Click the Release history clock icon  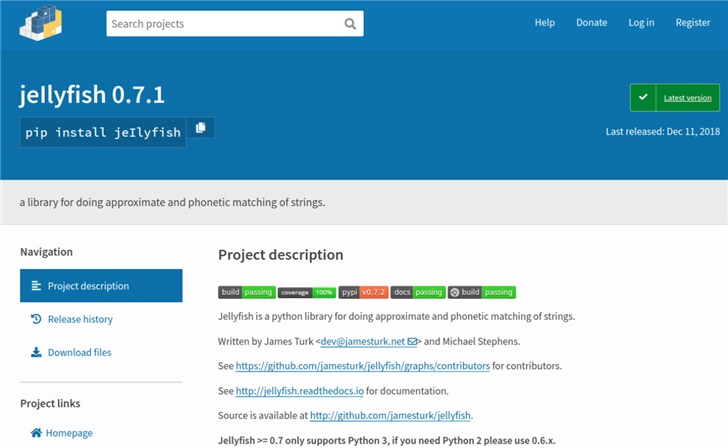[x=36, y=319]
